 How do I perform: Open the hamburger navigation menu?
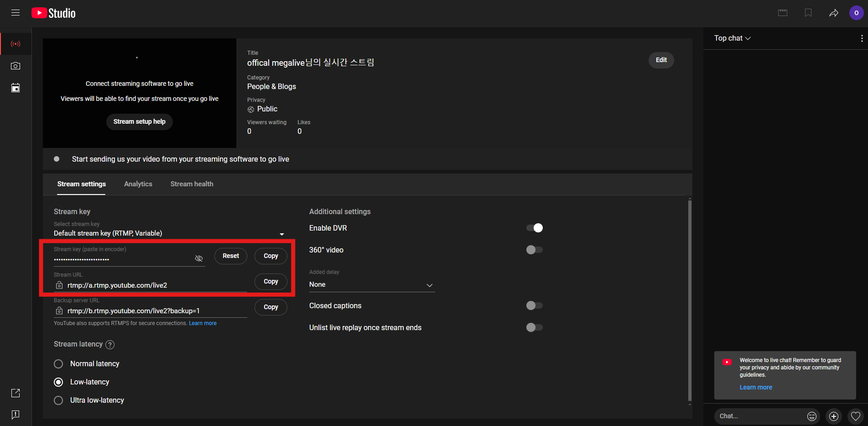point(16,13)
